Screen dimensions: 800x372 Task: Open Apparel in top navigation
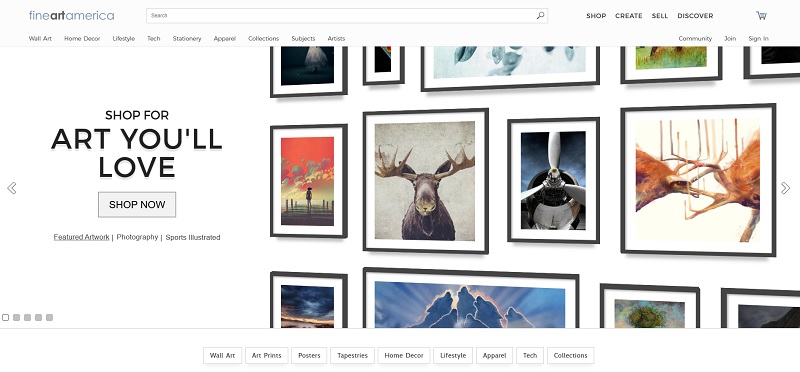(224, 38)
